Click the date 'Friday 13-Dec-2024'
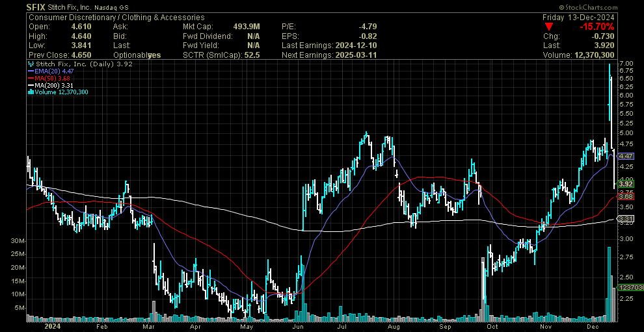 [x=578, y=18]
